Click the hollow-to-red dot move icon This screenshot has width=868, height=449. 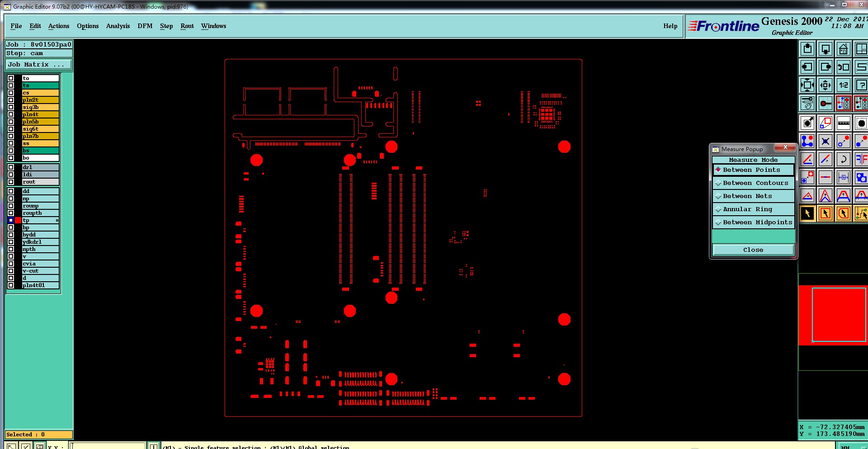click(x=844, y=141)
